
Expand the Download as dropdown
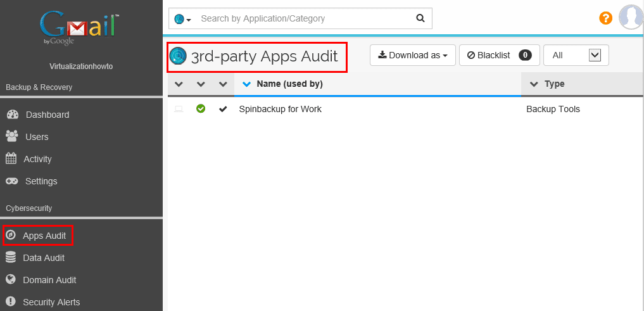(412, 55)
